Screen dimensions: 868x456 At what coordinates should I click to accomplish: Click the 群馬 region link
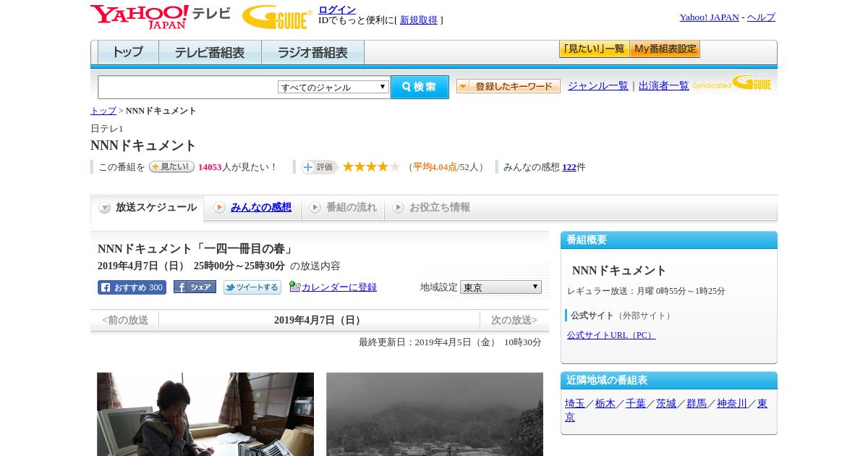pyautogui.click(x=697, y=404)
